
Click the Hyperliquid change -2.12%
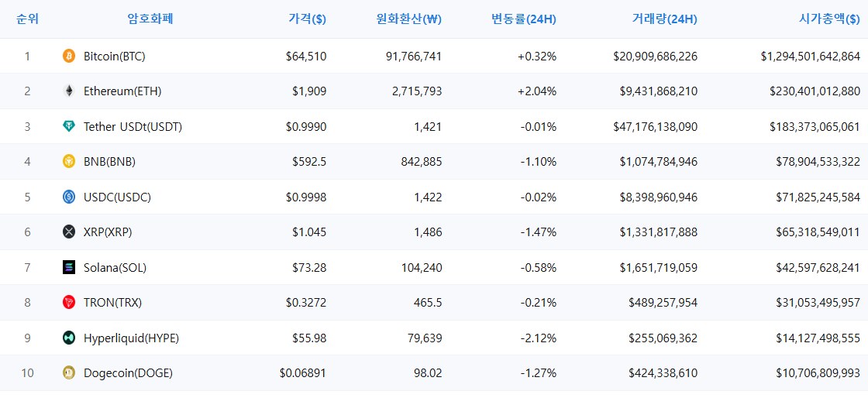tap(539, 338)
